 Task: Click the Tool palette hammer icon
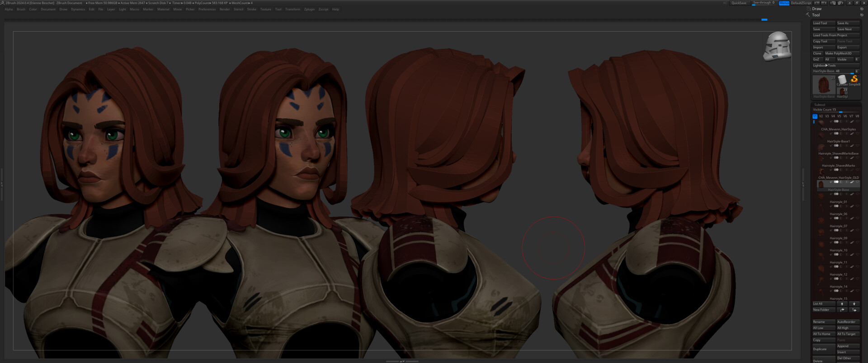(x=808, y=14)
